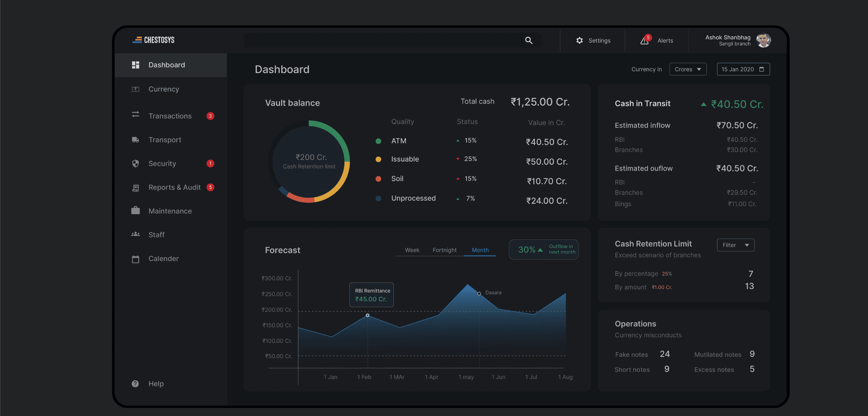Click the search magnifier icon
The height and width of the screenshot is (416, 868).
528,40
